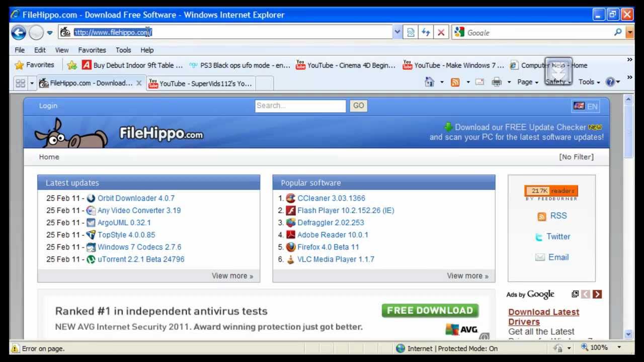The image size is (644, 362).
Task: Toggle the Compatibility View icon
Action: pos(411,33)
